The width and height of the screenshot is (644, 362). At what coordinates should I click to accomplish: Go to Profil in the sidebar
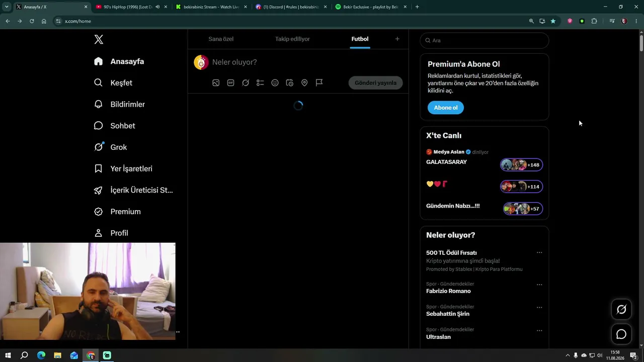(111, 233)
